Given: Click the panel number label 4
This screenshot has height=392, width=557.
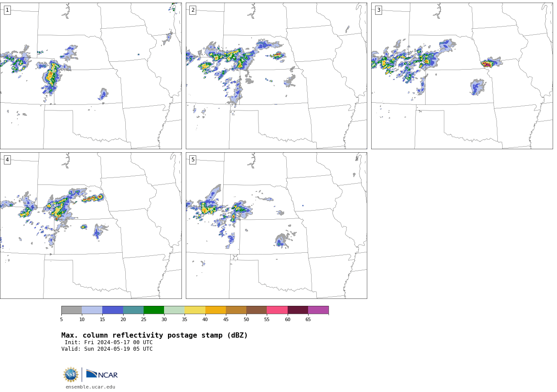Looking at the screenshot, I should coord(7,160).
